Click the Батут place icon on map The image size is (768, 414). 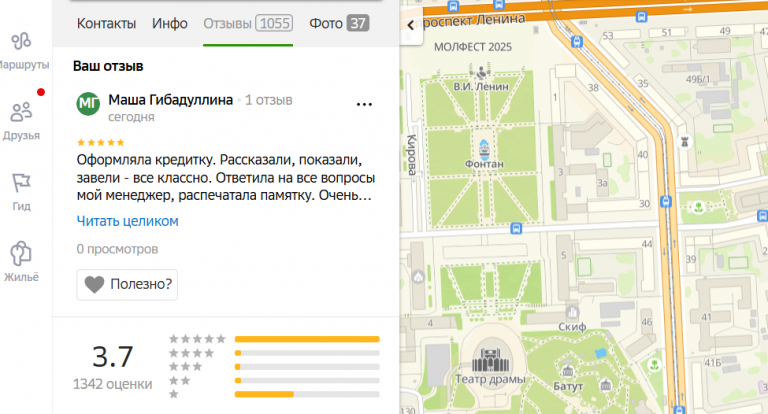tap(568, 371)
